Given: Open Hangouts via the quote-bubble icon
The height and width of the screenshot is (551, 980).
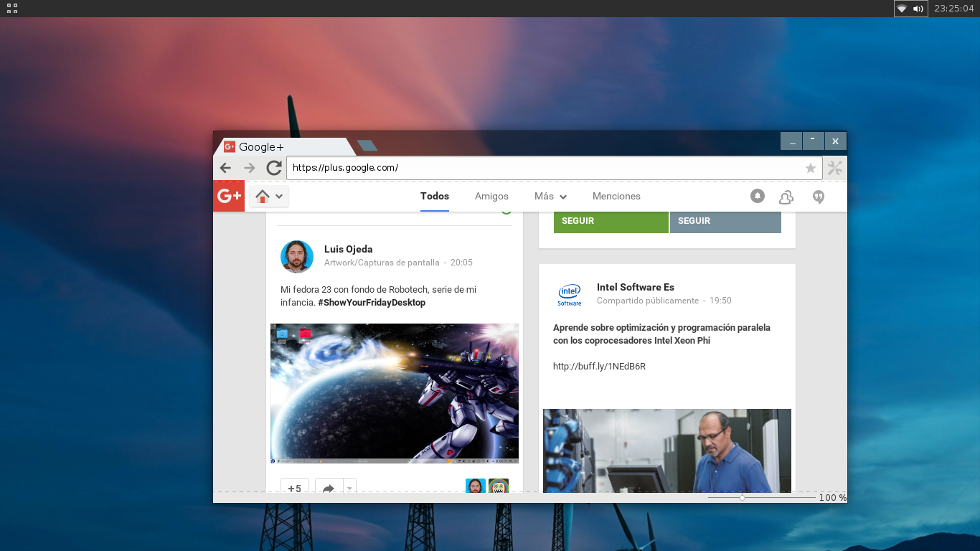Looking at the screenshot, I should [819, 197].
